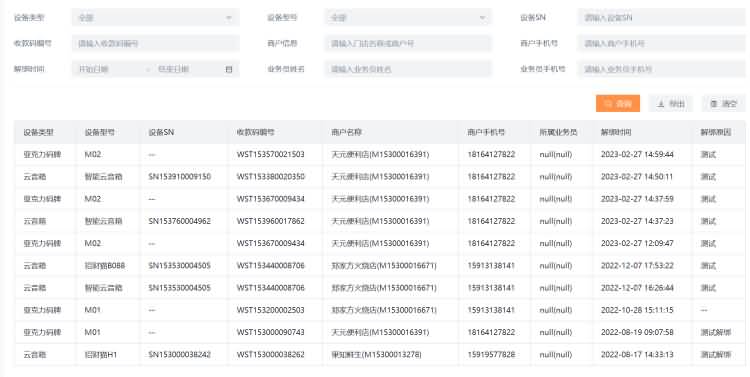This screenshot has width=750, height=377.
Task: Click timestamp 2023-02-27 14:59:44
Action: (637, 155)
